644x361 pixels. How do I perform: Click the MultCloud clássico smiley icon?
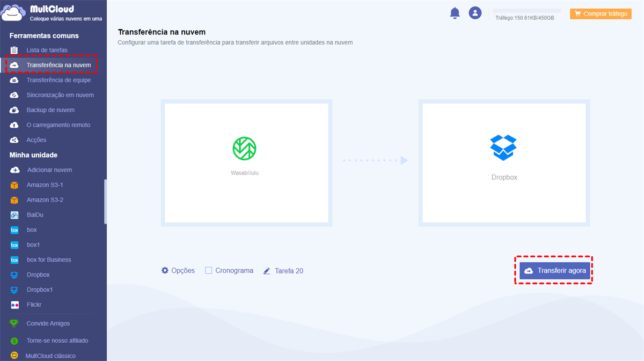[14, 356]
